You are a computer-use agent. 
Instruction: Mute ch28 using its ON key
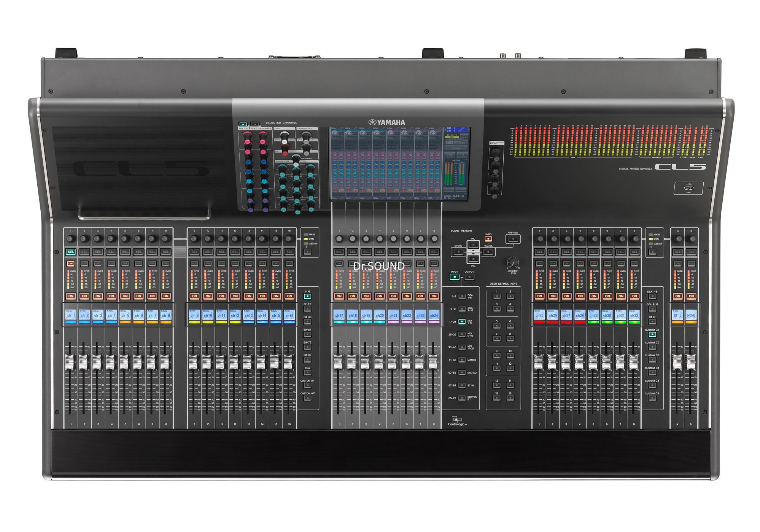580,296
